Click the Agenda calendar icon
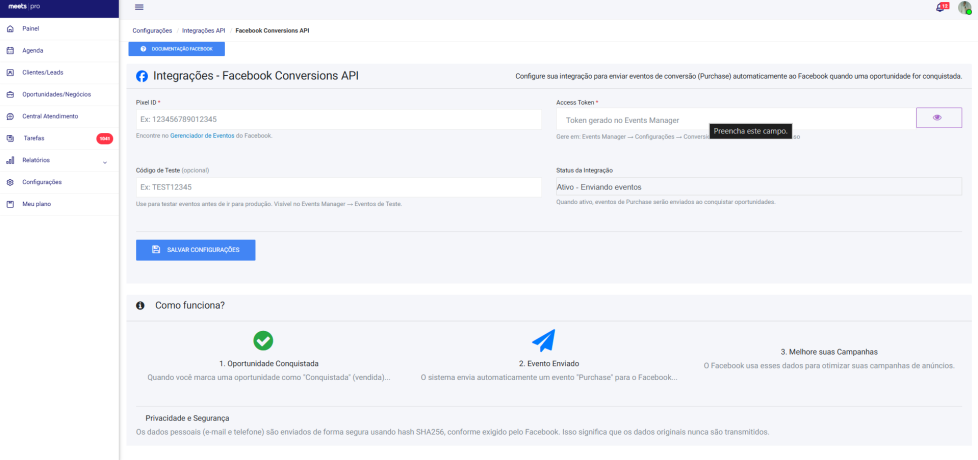Image resolution: width=978 pixels, height=460 pixels. coord(10,50)
